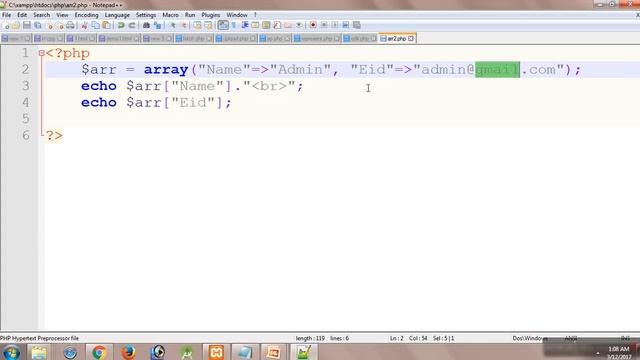Click the Close All toolbar icon

point(60,25)
